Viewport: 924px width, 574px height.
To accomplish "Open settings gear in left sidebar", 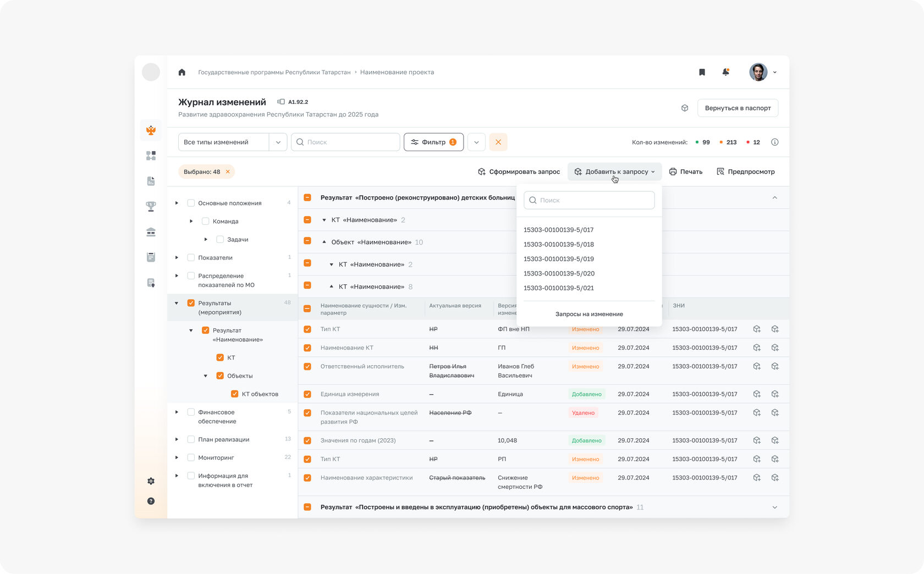I will click(151, 481).
